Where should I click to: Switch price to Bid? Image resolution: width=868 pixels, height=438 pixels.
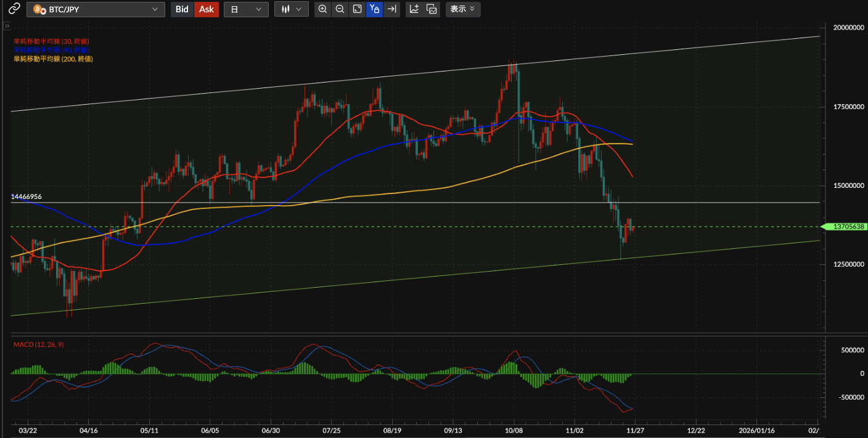point(182,9)
